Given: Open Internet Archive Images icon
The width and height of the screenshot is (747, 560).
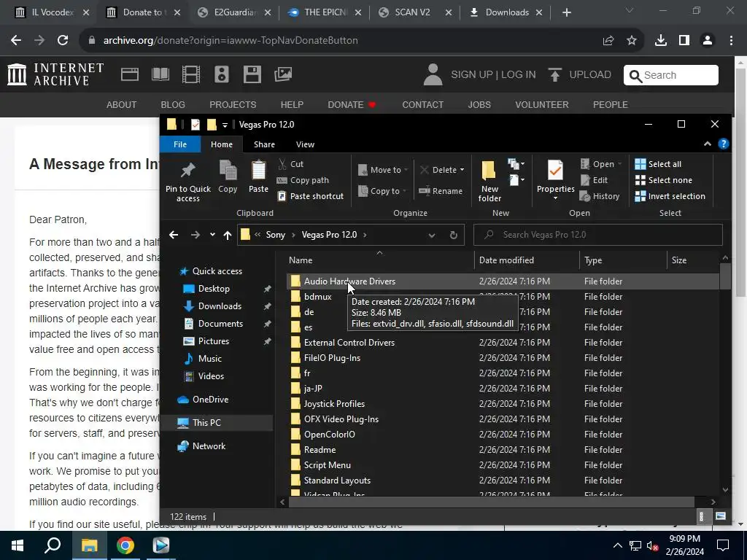Looking at the screenshot, I should point(283,74).
